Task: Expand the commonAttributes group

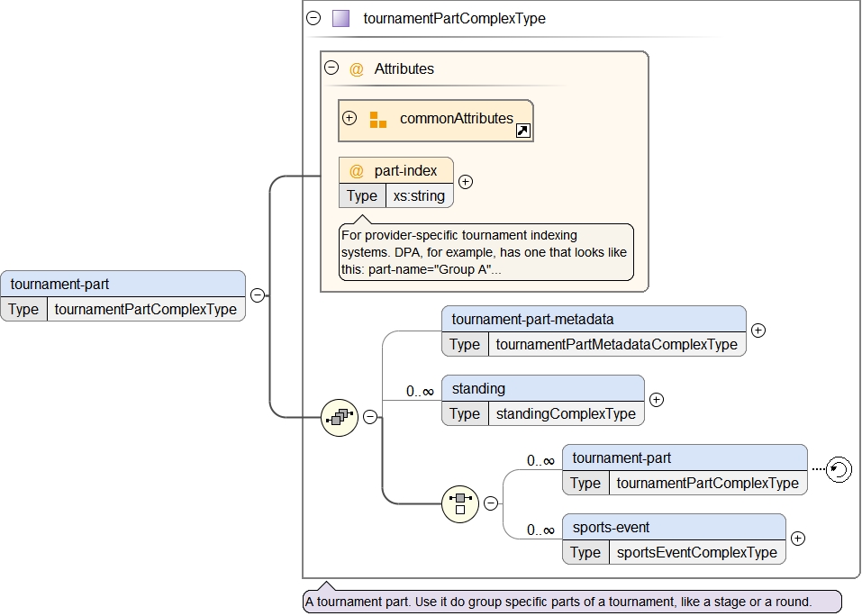Action: tap(349, 119)
